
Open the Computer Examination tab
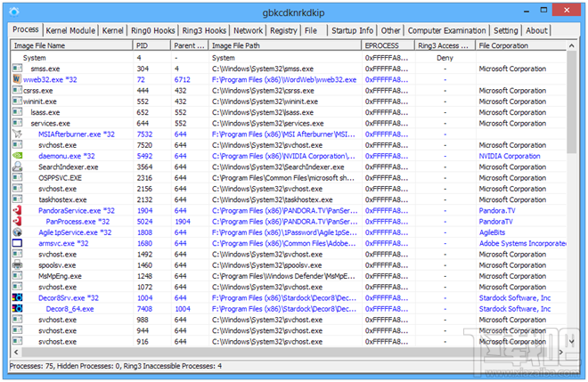click(x=446, y=30)
